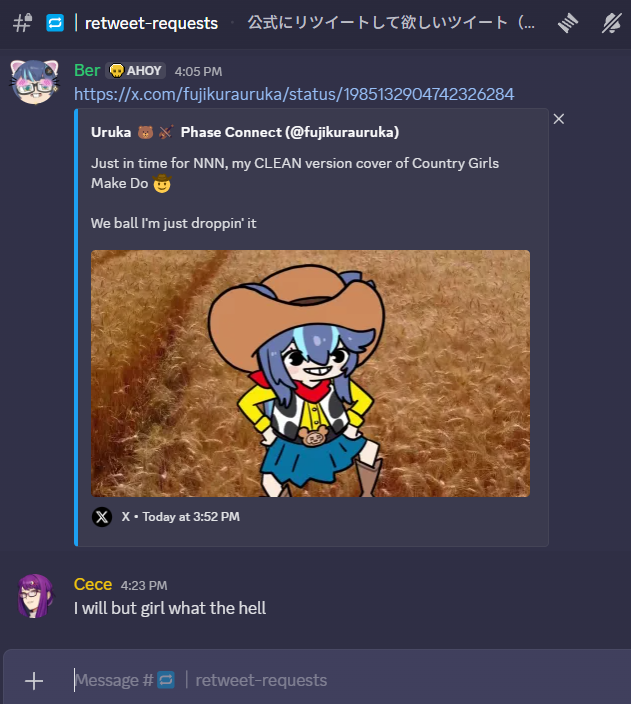The height and width of the screenshot is (704, 631).
Task: Open the Threads icon in header
Action: [568, 23]
